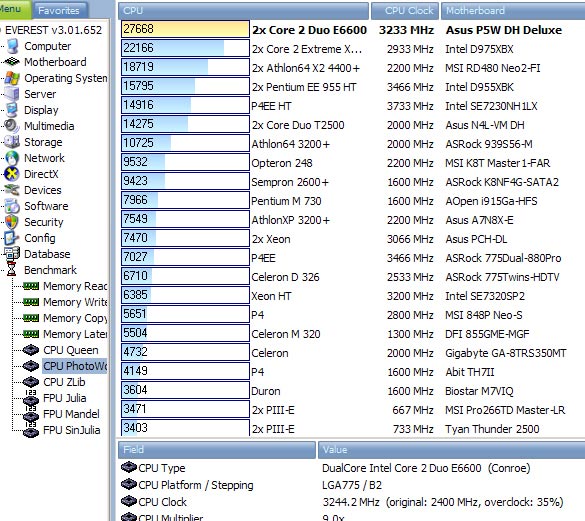585x521 pixels.
Task: Select the EVEREST v3.01.652 root node
Action: (53, 30)
